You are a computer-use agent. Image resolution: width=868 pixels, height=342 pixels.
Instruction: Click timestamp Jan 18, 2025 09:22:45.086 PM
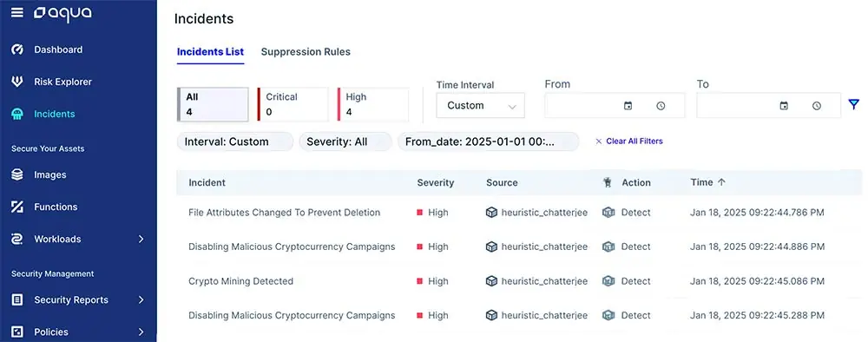757,281
